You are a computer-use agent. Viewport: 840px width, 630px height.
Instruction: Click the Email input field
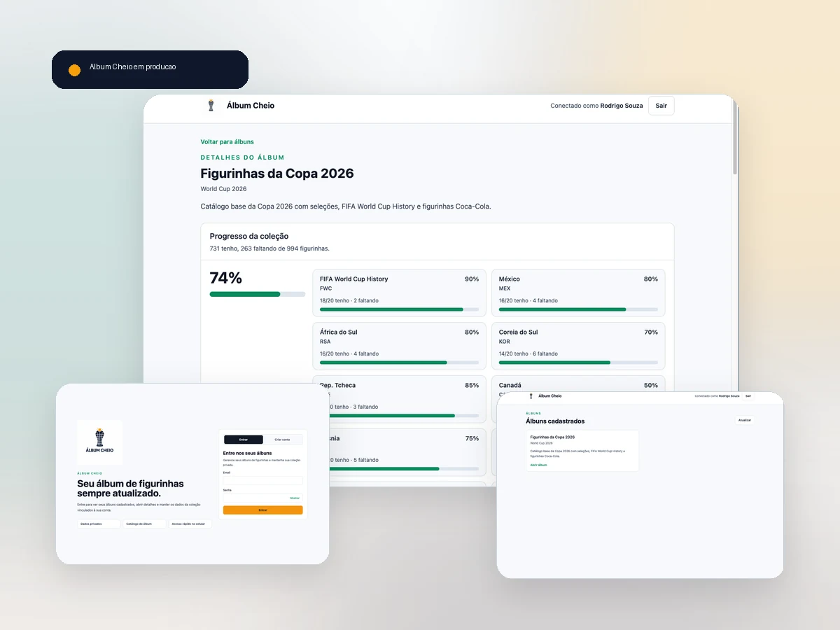[262, 480]
